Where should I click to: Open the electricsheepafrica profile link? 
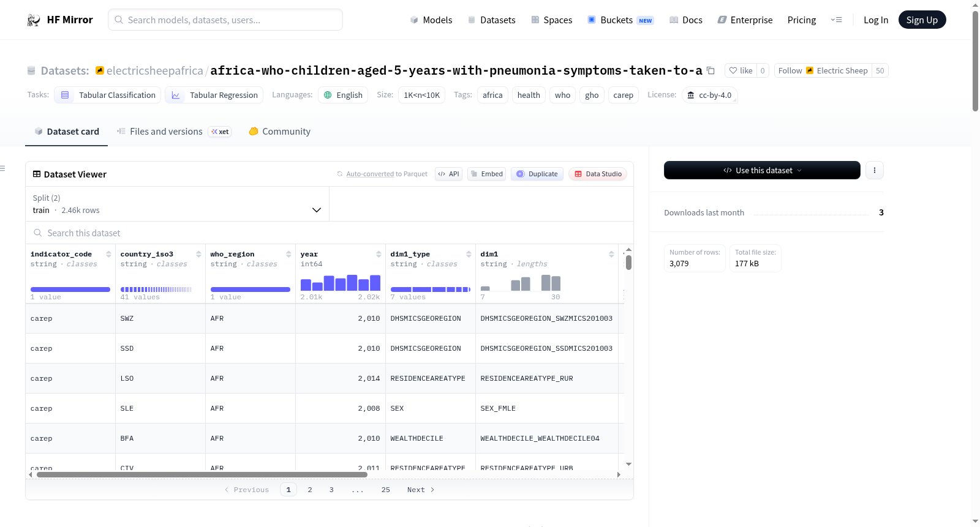(x=155, y=70)
